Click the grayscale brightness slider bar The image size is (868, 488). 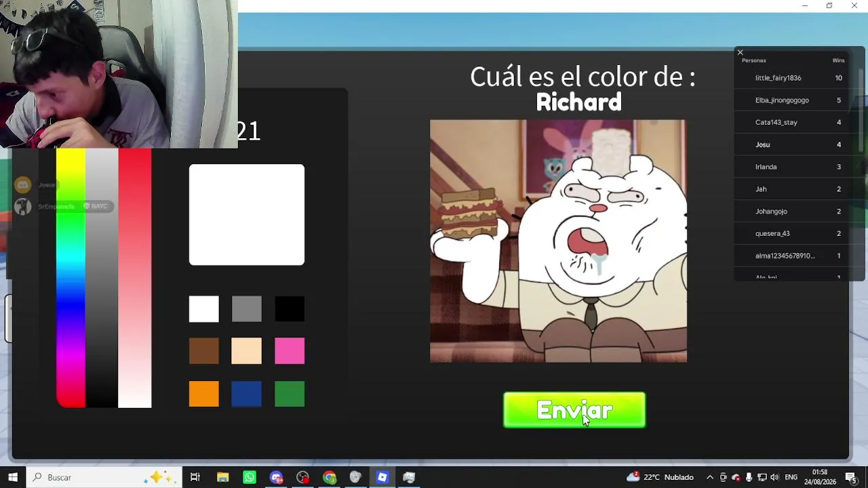(x=102, y=278)
